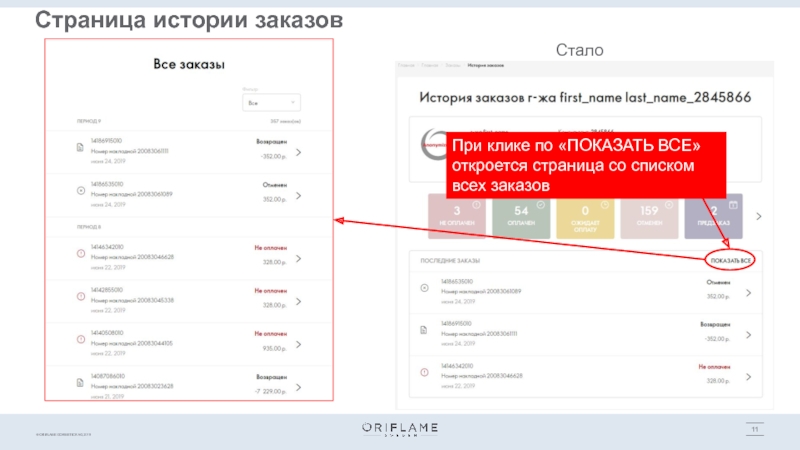Open order 14087086010 via its chevron arrow
This screenshot has width=800, height=450.
pos(298,387)
